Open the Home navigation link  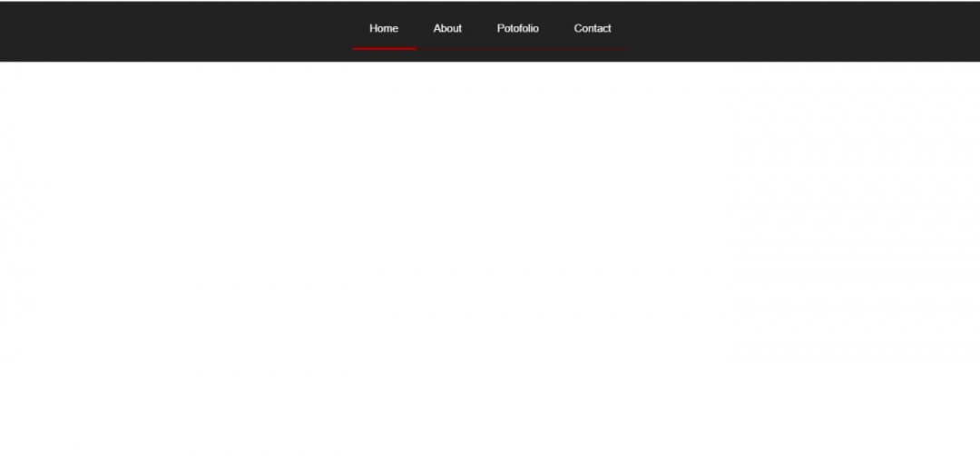pyautogui.click(x=384, y=28)
